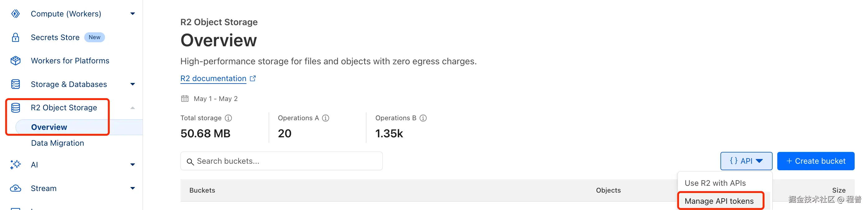
Task: Click the Secrets Store lock icon
Action: click(16, 37)
